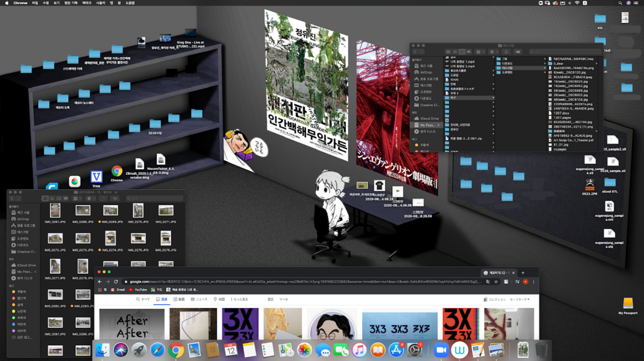Open the Music app in the dock

[x=359, y=350]
